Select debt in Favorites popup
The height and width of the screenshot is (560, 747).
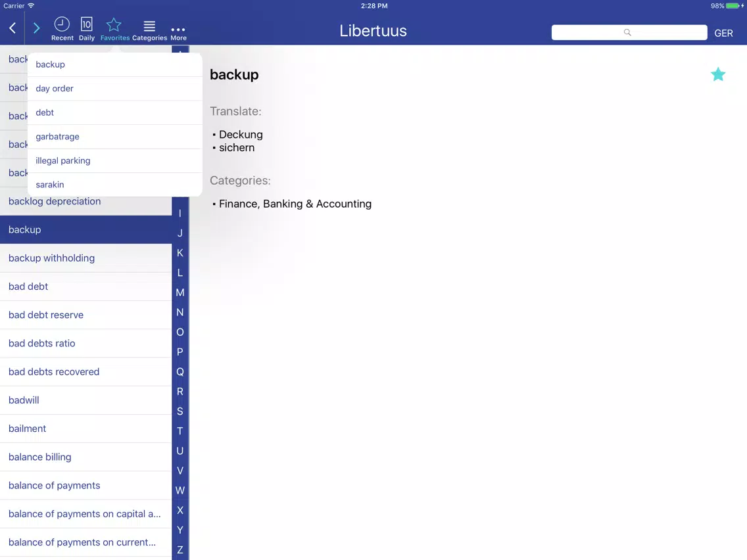(115, 112)
